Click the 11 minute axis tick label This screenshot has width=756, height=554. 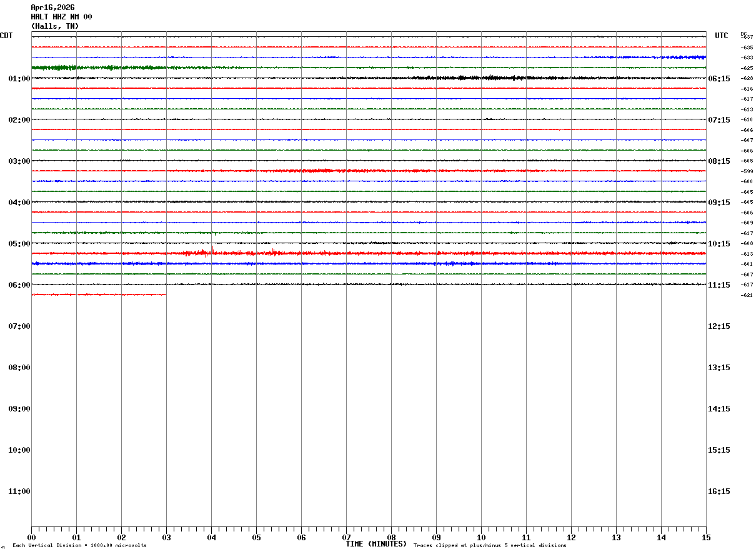(526, 538)
